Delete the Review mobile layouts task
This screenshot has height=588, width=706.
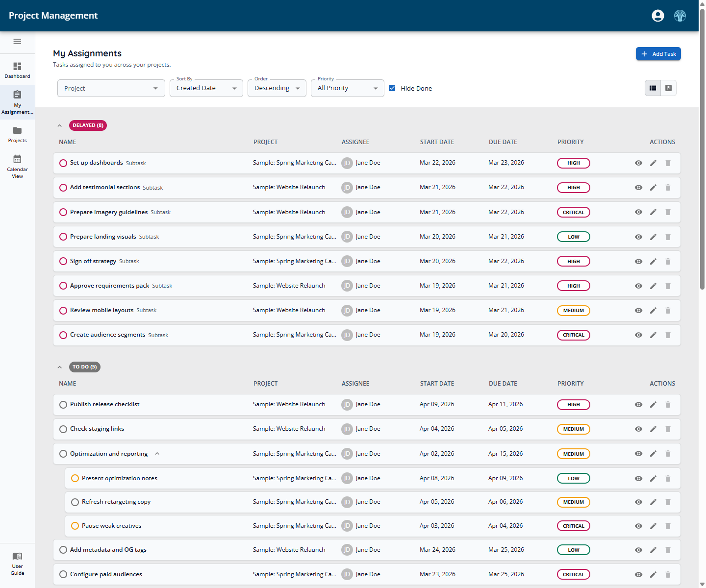(668, 311)
